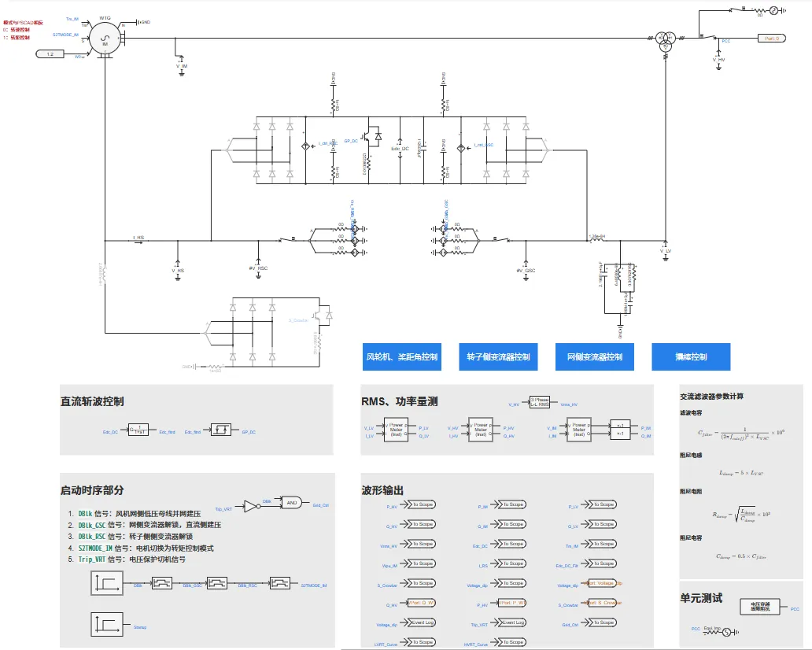The image size is (812, 650).
Task: Click the 直流斩波控制 section heading
Action: coord(92,401)
